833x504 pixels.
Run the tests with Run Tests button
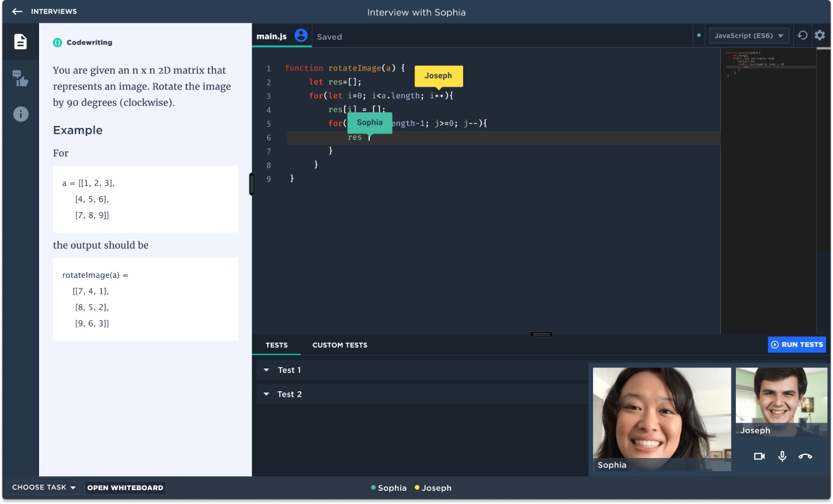click(x=797, y=345)
